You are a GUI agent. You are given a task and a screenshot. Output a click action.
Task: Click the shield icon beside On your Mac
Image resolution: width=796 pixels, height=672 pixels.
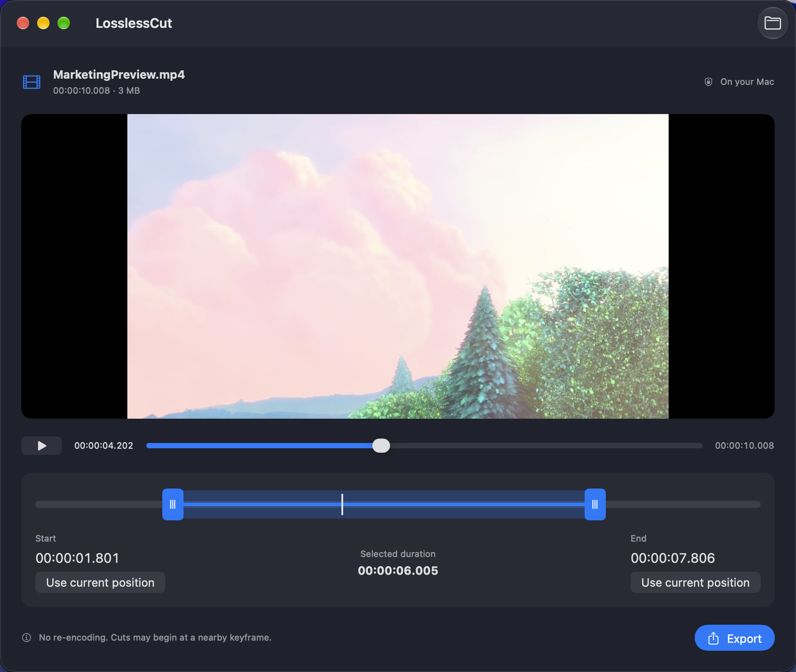point(708,82)
